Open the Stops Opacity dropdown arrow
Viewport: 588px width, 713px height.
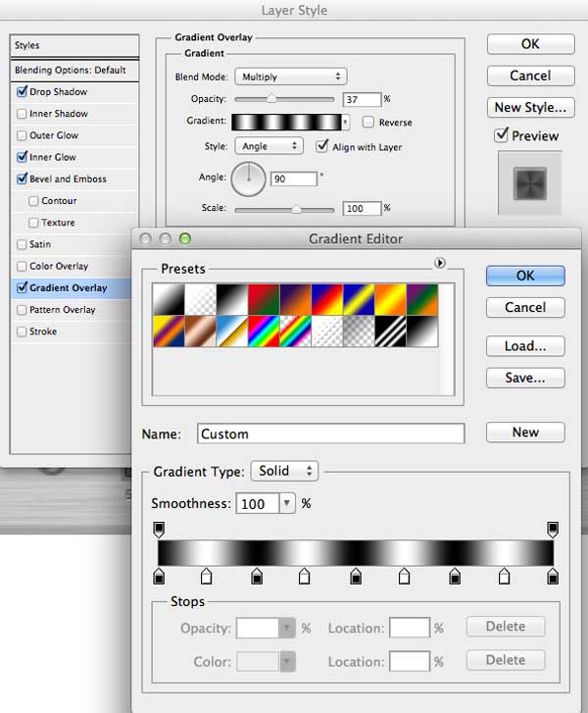pyautogui.click(x=287, y=628)
